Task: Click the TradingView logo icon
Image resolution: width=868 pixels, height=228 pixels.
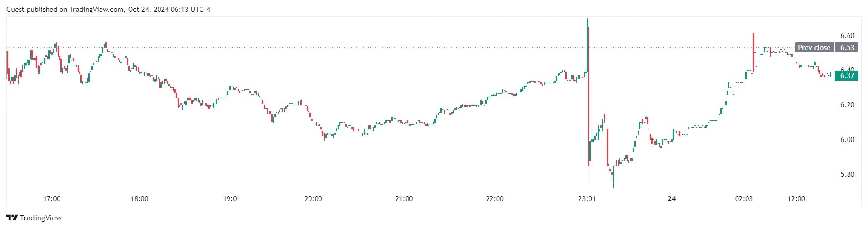Action: coord(12,218)
